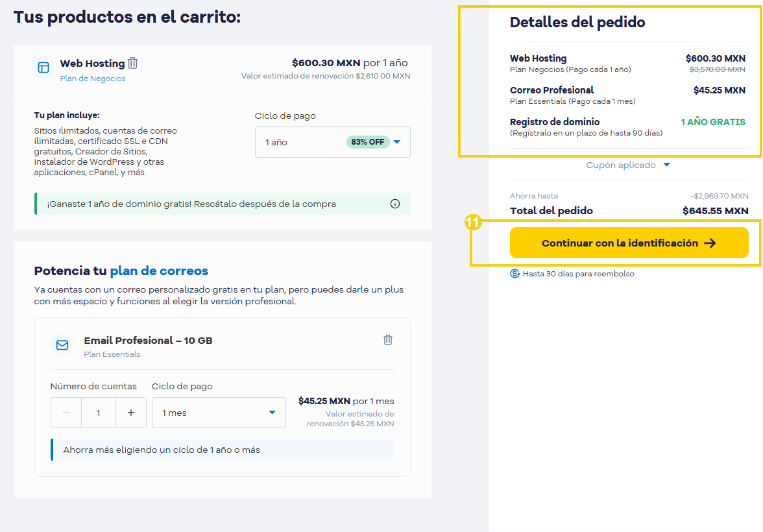This screenshot has width=763, height=532.
Task: Click the '83% OFF' badge
Action: 368,142
